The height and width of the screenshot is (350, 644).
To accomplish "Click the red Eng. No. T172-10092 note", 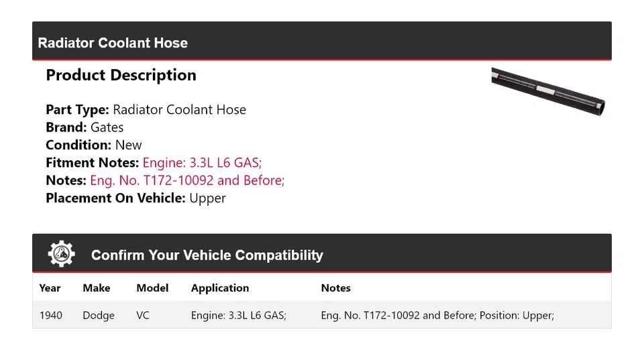I will [x=187, y=180].
